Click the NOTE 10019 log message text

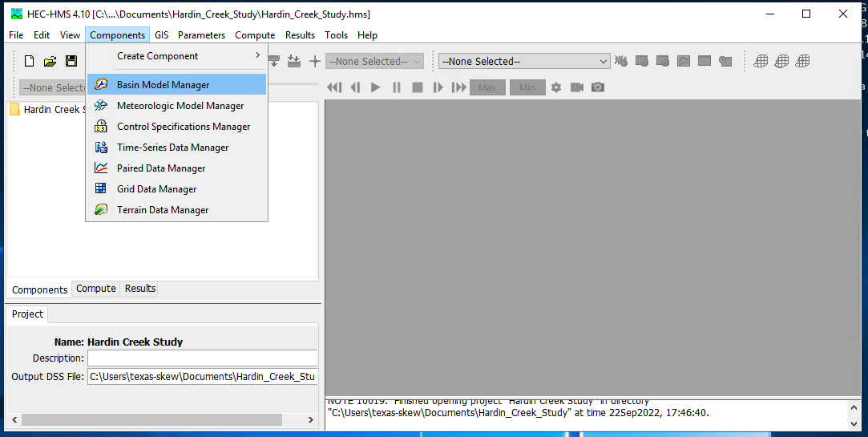click(x=518, y=407)
